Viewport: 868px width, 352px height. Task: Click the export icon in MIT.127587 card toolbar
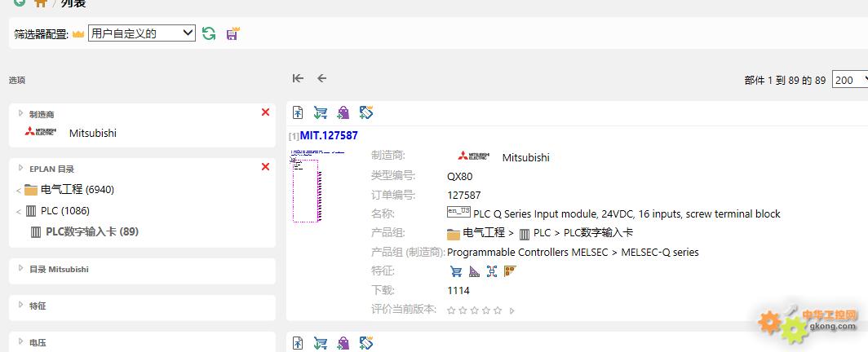[298, 112]
